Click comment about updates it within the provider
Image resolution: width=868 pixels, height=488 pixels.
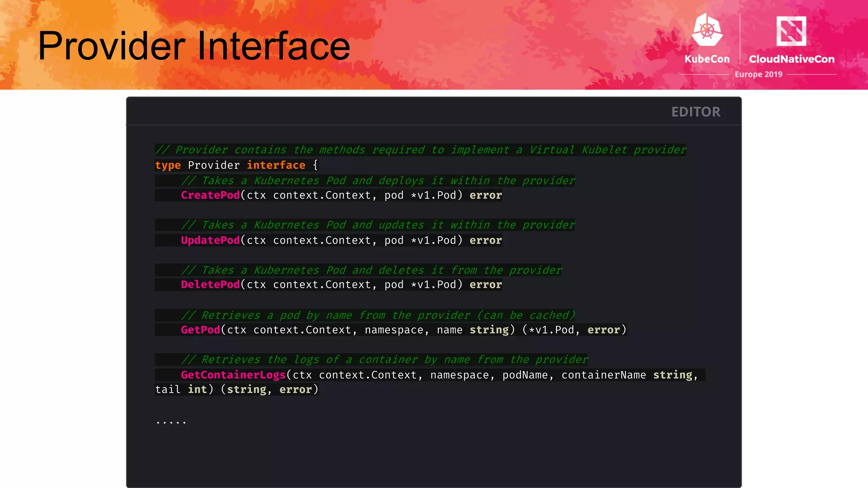378,225
